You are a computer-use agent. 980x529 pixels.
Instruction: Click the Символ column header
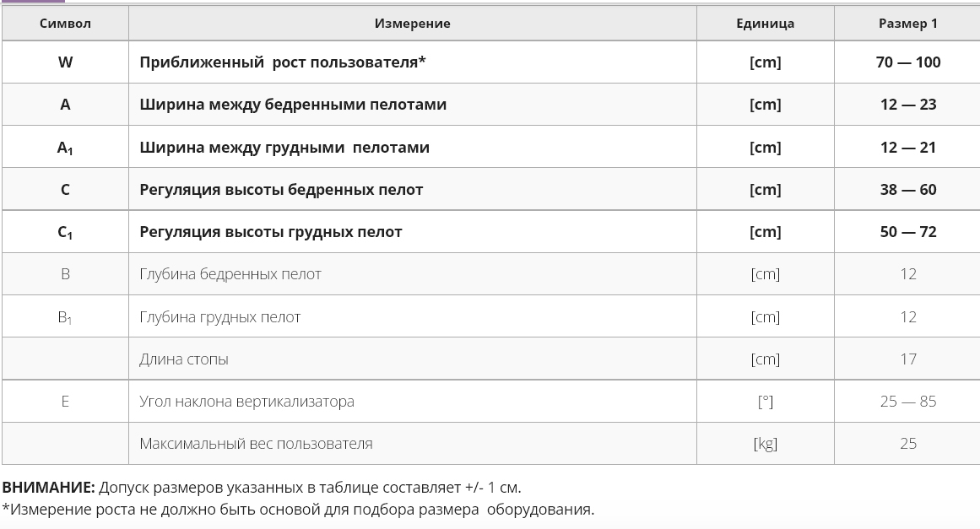click(65, 24)
